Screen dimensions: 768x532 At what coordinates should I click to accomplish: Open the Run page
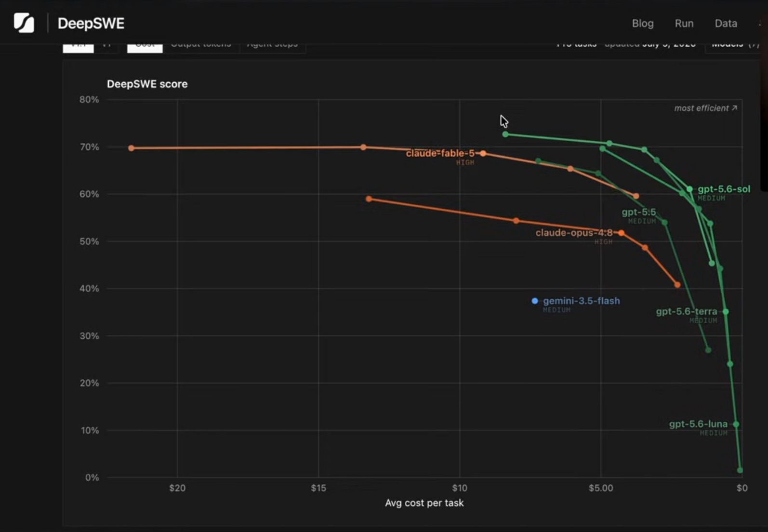point(684,23)
